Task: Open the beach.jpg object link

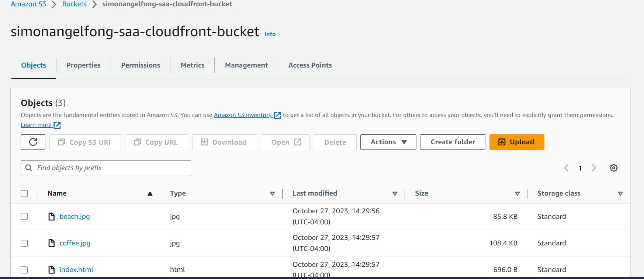Action: 75,217
